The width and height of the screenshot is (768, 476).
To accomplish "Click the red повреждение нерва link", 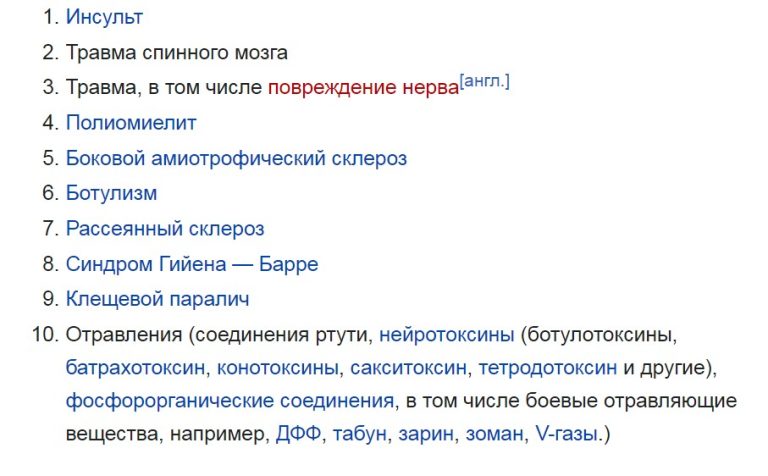I will pyautogui.click(x=363, y=88).
